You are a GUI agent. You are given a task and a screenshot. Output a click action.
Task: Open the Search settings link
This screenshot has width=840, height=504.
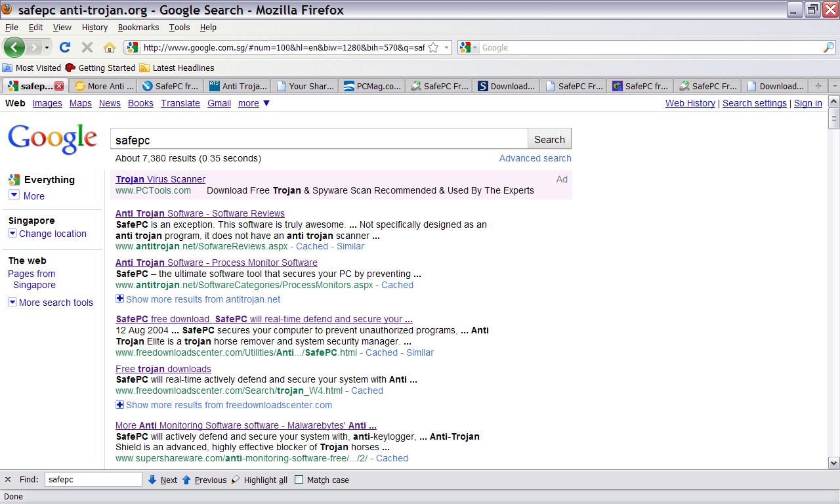point(755,103)
